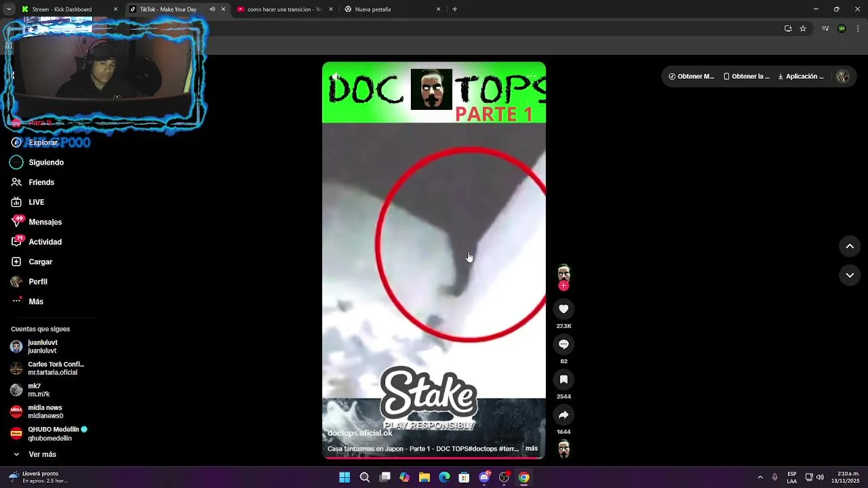This screenshot has height=488, width=868.
Task: Open Perfil page
Action: click(x=38, y=282)
